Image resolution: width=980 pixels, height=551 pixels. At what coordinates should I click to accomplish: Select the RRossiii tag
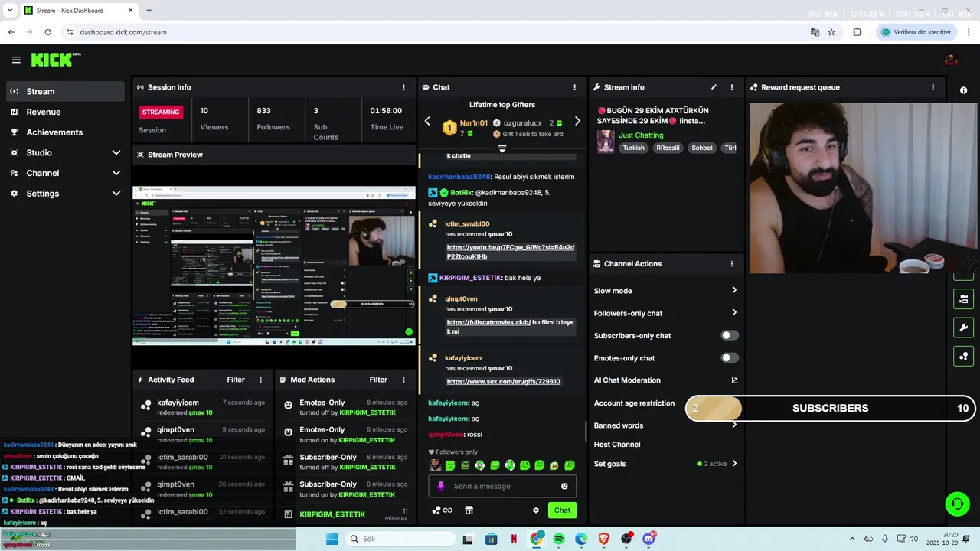tap(668, 148)
